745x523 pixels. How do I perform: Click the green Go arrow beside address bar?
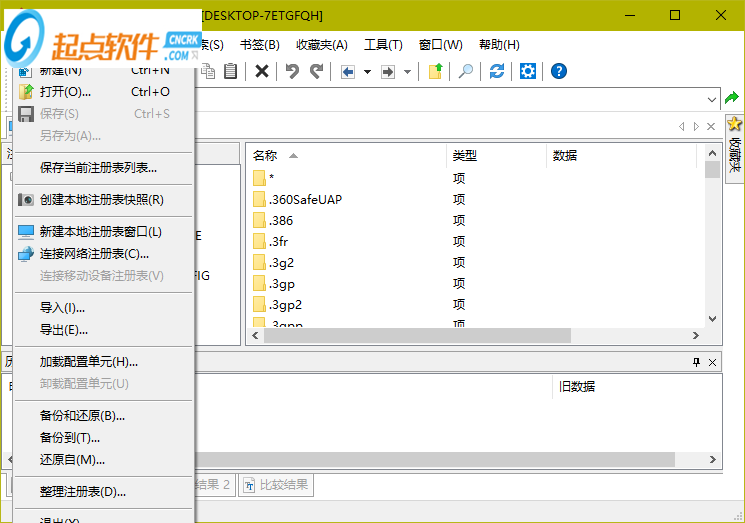pyautogui.click(x=733, y=98)
